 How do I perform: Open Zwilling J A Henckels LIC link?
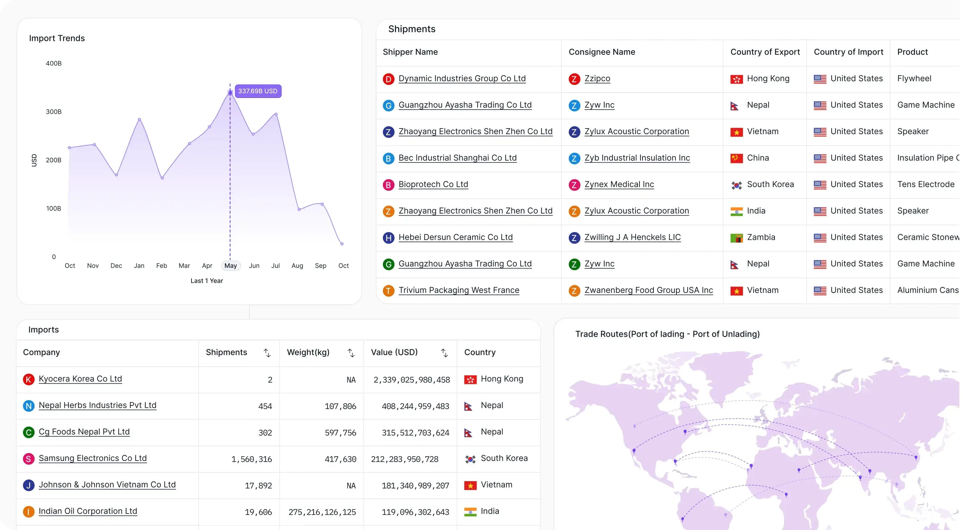click(x=632, y=237)
